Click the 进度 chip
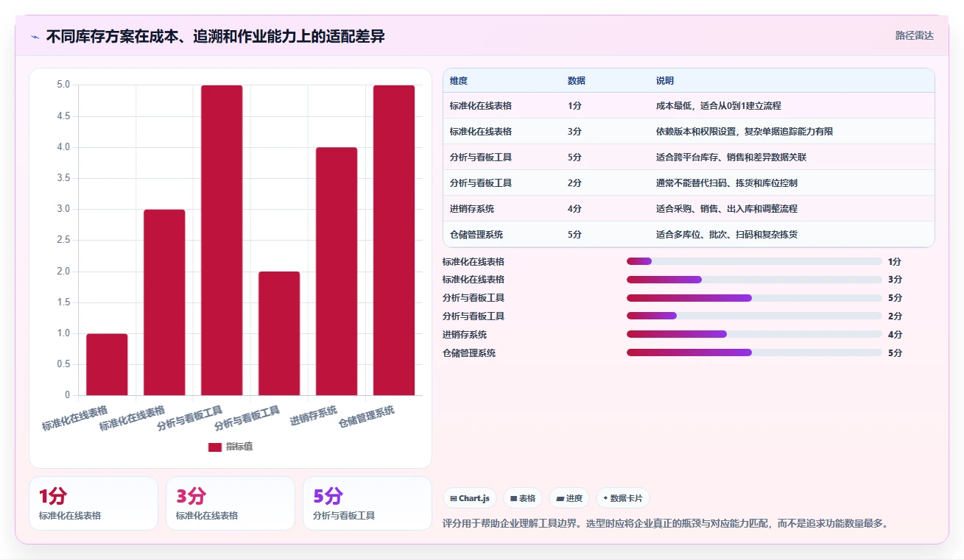This screenshot has width=964, height=560. pyautogui.click(x=569, y=498)
